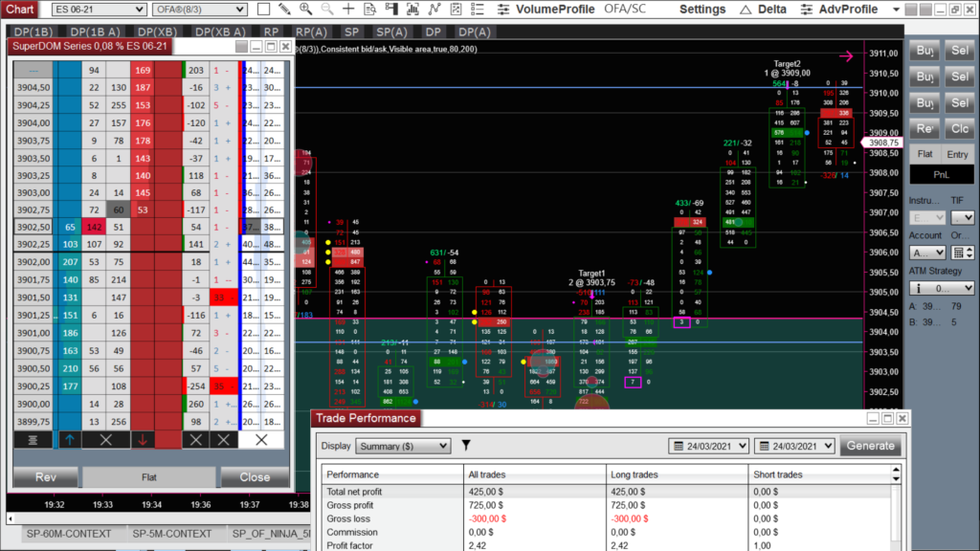Screen dimensions: 980x551
Task: Open the indicators icon in toolbar
Action: tap(412, 9)
